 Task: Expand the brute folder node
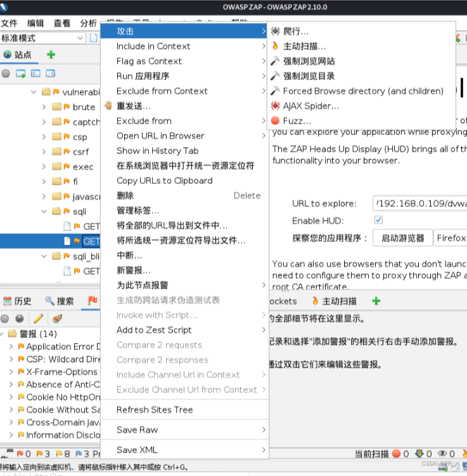(x=44, y=107)
